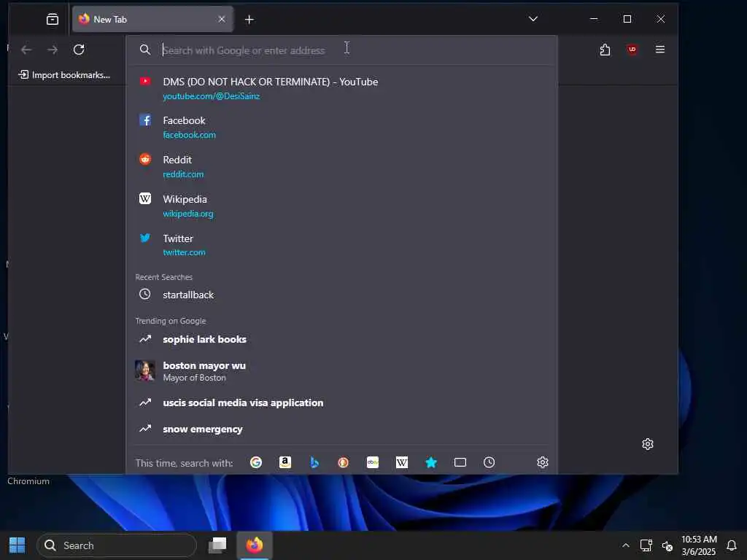Open the Reddit suggestion

341,166
